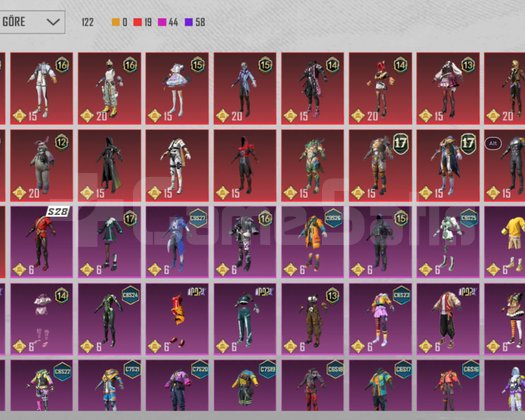This screenshot has width=525, height=420.
Task: Click the level 13 badge on olive outfit
Action: 332,296
